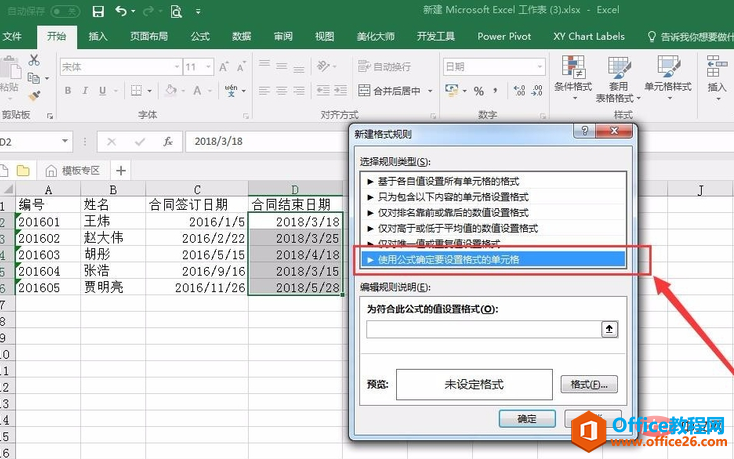Click the Align Left icon
This screenshot has width=734, height=459.
tap(264, 91)
